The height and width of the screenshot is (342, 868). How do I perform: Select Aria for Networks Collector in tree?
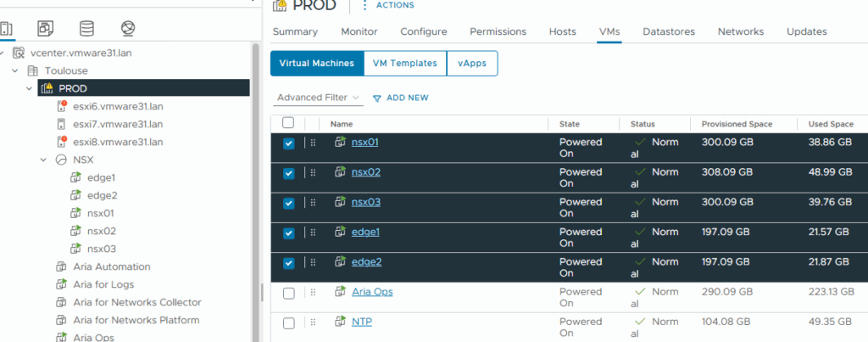pos(137,302)
